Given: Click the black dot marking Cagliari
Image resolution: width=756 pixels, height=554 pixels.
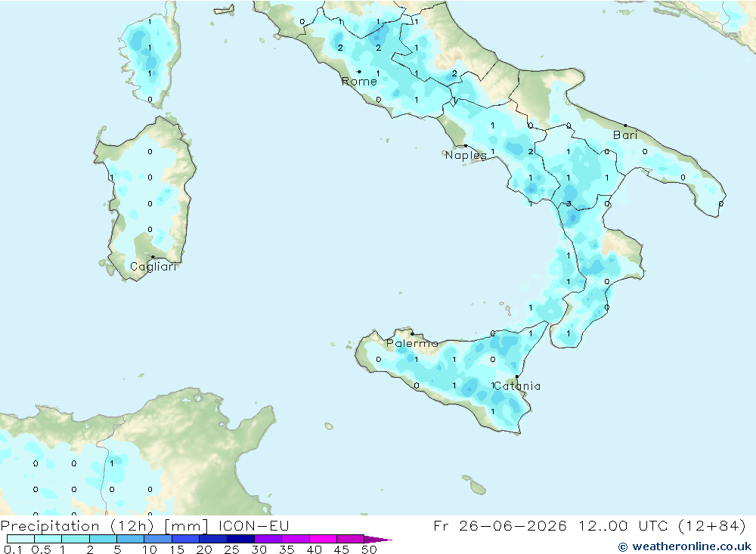Looking at the screenshot, I should pos(153,257).
